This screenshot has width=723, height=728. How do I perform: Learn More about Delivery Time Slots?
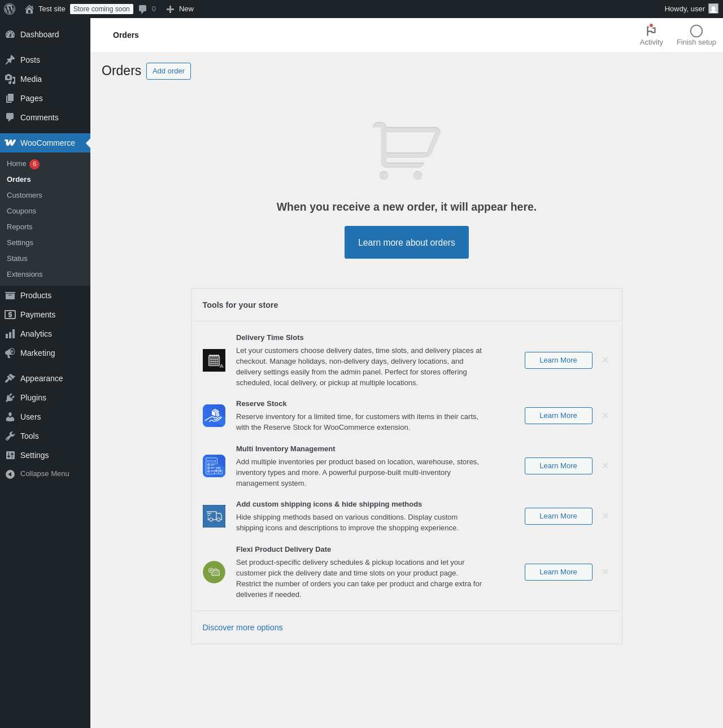[559, 360]
